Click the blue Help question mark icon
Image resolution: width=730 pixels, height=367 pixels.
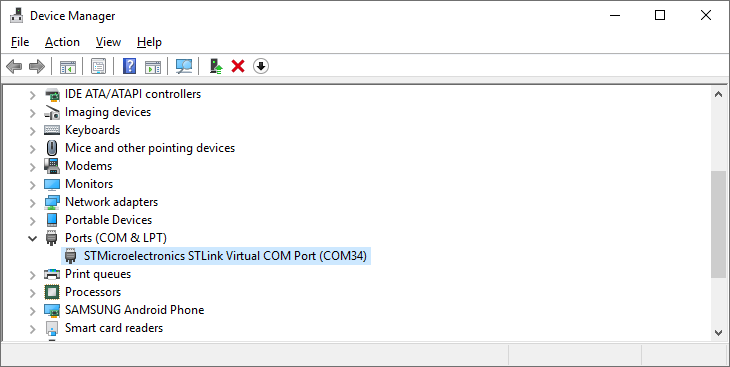pos(129,67)
